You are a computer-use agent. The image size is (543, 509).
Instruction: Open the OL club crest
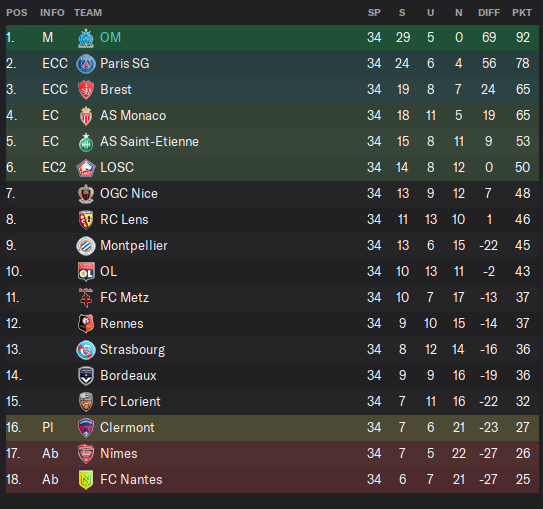pyautogui.click(x=86, y=271)
